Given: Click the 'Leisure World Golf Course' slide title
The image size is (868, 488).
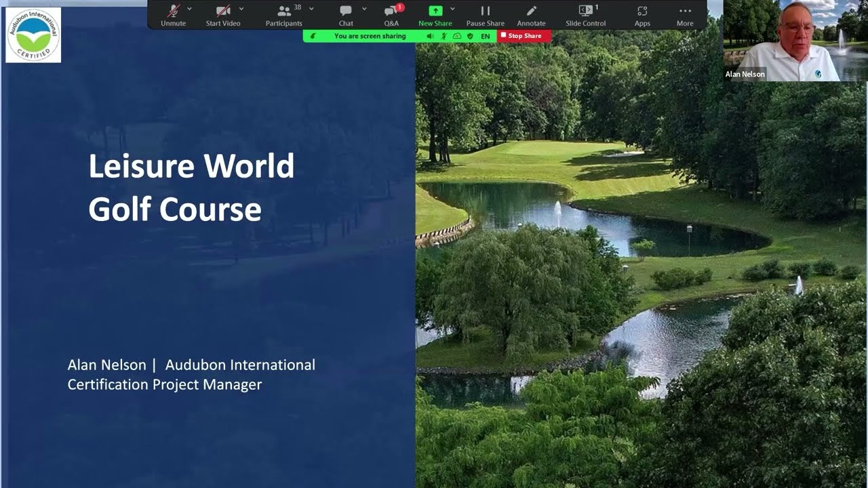Looking at the screenshot, I should [x=191, y=188].
